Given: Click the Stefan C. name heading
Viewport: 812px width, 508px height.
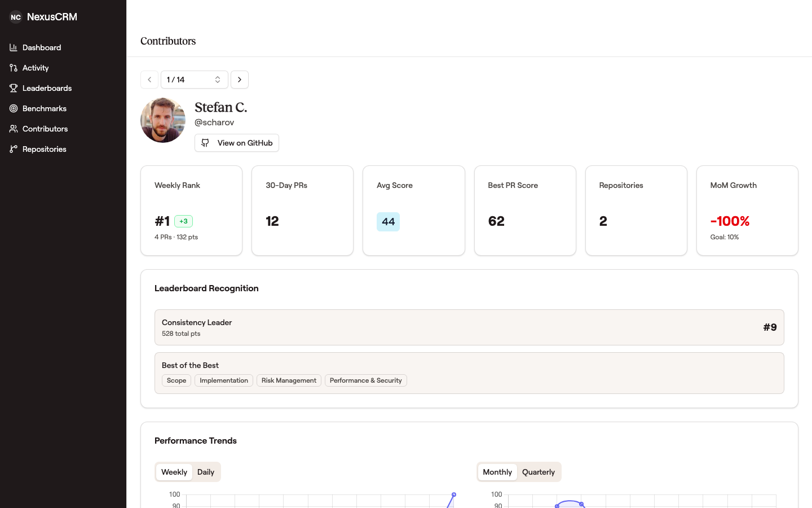Looking at the screenshot, I should [221, 107].
